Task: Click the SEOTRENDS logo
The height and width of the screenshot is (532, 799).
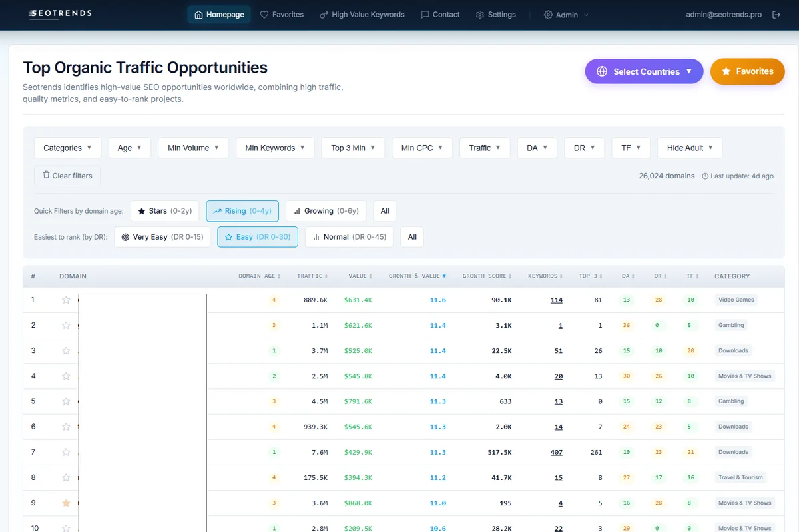Action: (x=59, y=13)
